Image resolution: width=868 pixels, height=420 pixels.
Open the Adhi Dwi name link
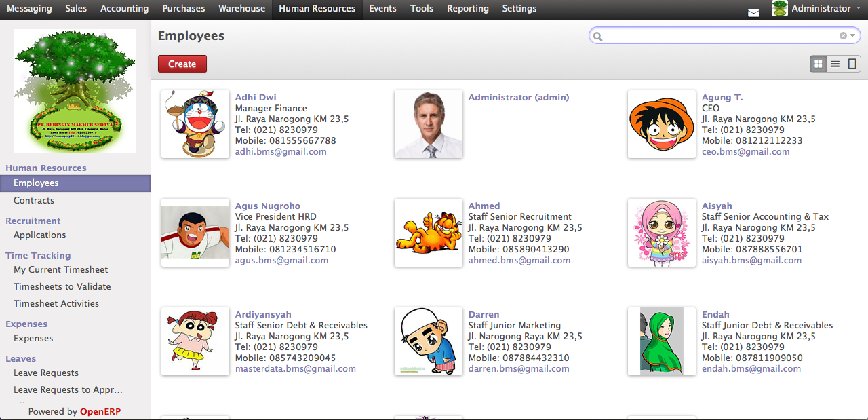coord(256,97)
